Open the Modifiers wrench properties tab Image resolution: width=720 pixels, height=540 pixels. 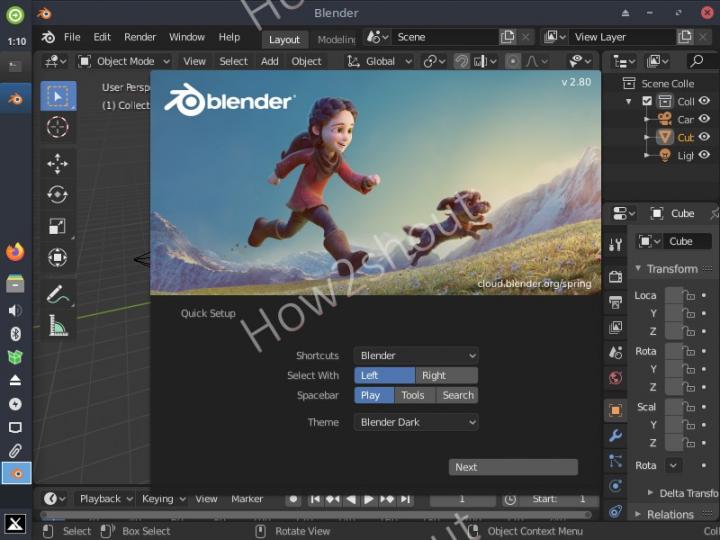[x=616, y=436]
